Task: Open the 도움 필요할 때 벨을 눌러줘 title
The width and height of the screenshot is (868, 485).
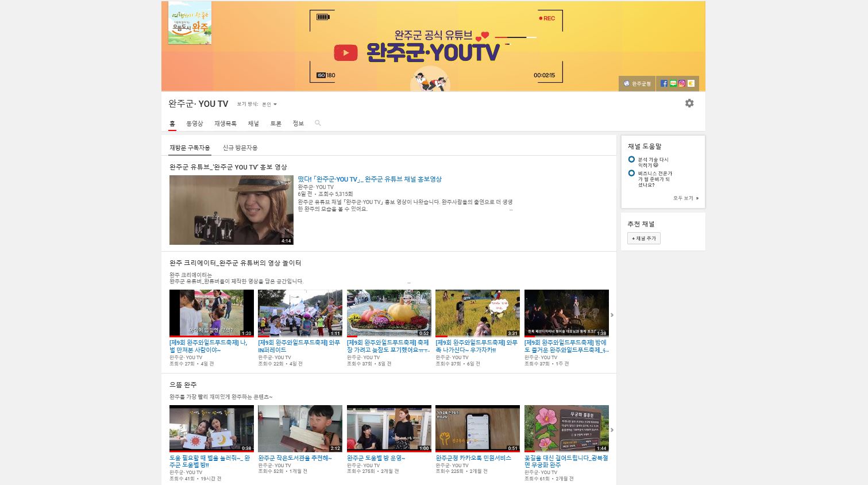Action: click(x=210, y=461)
